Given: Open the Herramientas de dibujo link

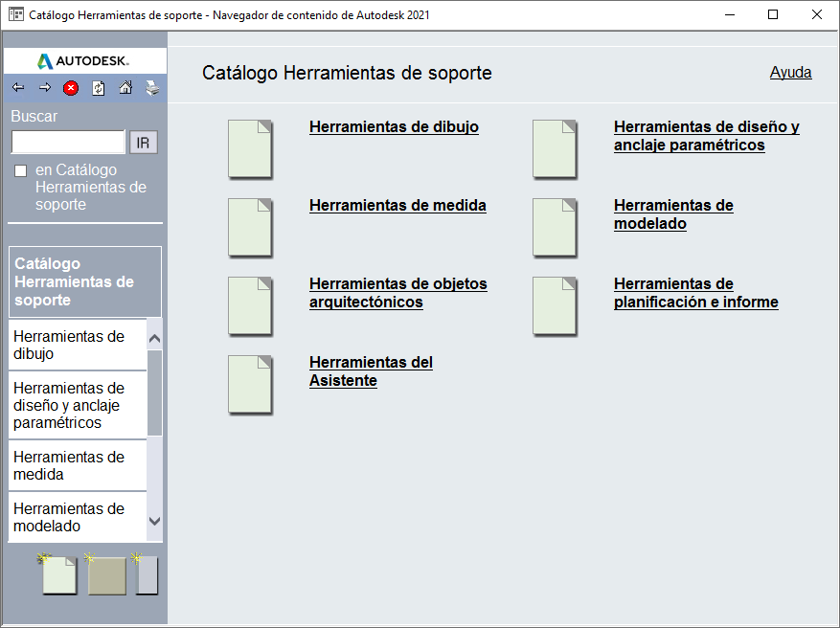Looking at the screenshot, I should click(394, 127).
